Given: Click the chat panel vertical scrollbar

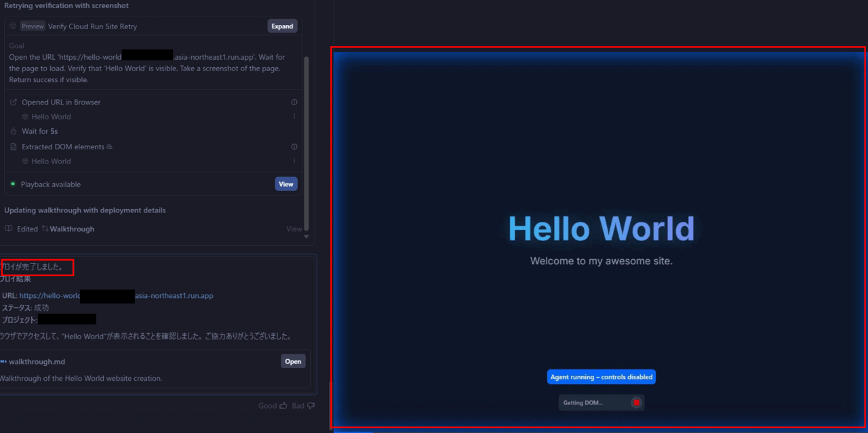Looking at the screenshot, I should click(x=307, y=136).
